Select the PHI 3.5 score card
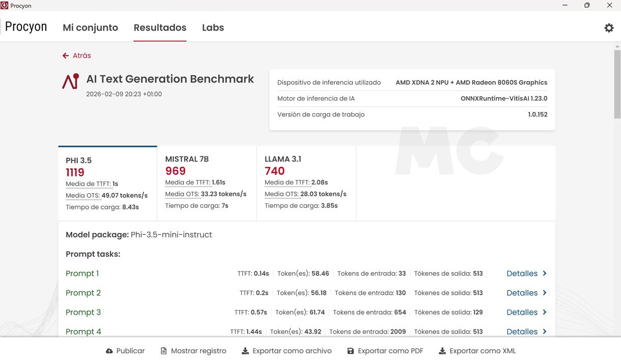The width and height of the screenshot is (621, 364). (x=107, y=184)
